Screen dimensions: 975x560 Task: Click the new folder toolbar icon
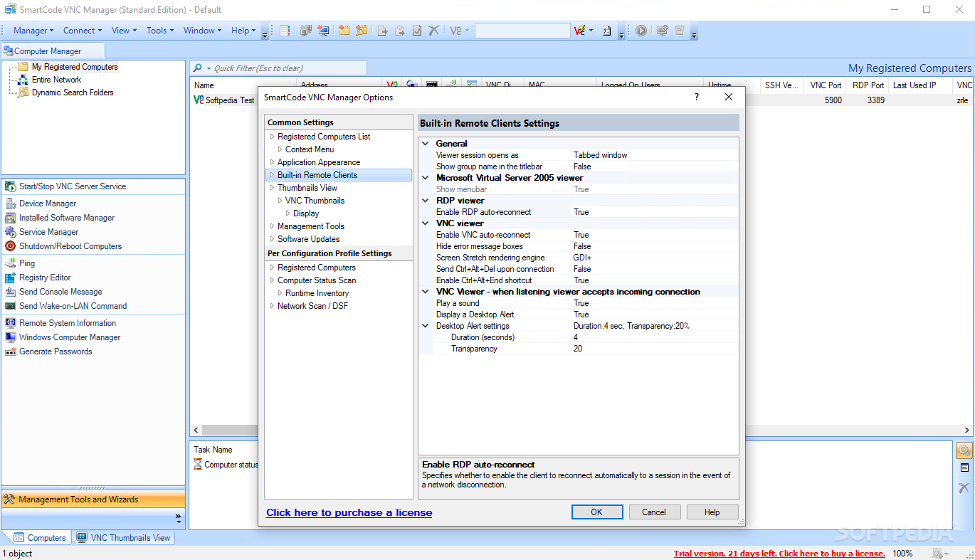click(x=344, y=31)
